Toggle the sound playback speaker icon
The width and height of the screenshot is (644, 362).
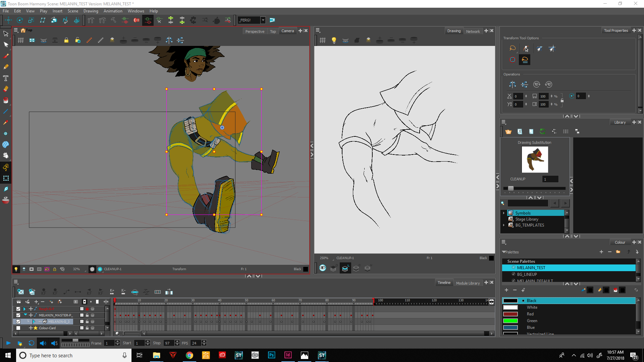coord(43,343)
